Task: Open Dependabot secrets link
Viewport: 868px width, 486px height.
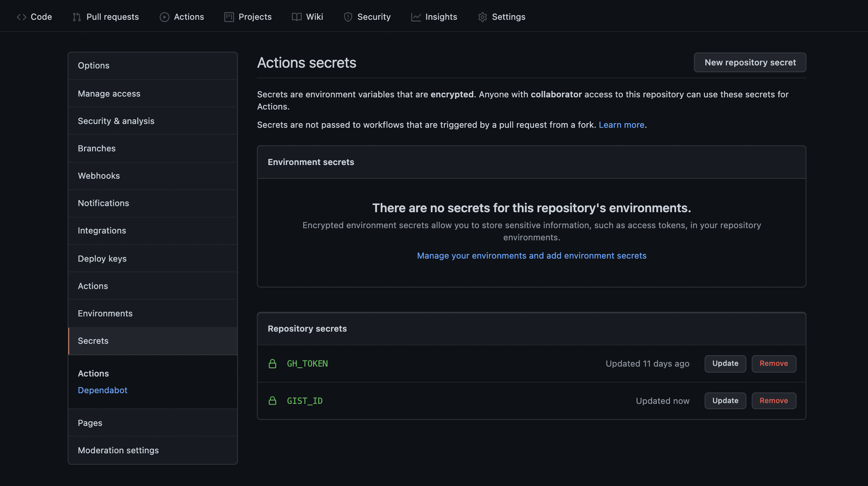Action: (x=102, y=390)
